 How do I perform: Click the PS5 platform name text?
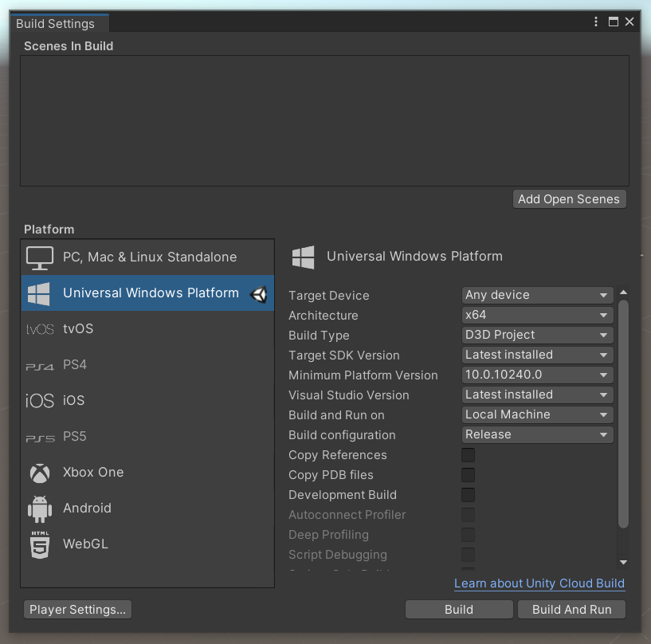(x=75, y=437)
